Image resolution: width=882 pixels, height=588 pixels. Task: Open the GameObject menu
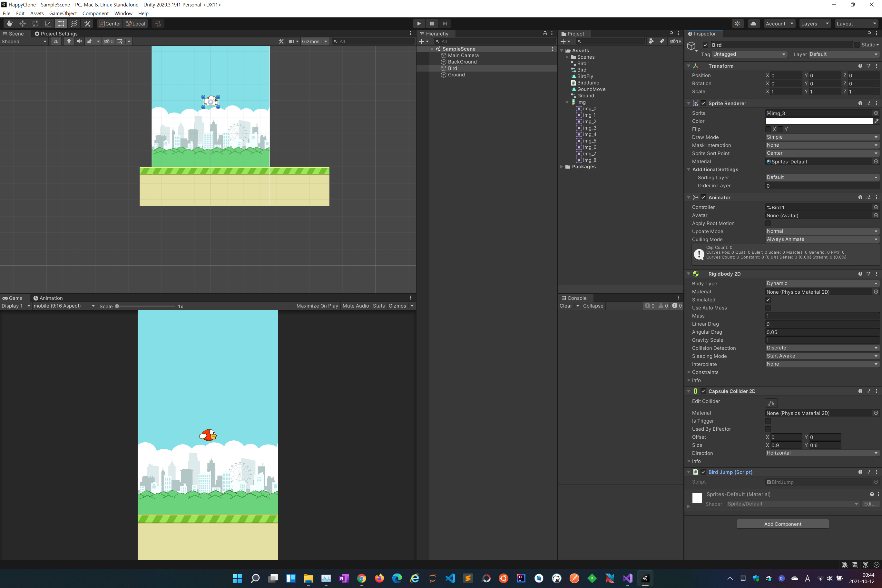point(63,14)
